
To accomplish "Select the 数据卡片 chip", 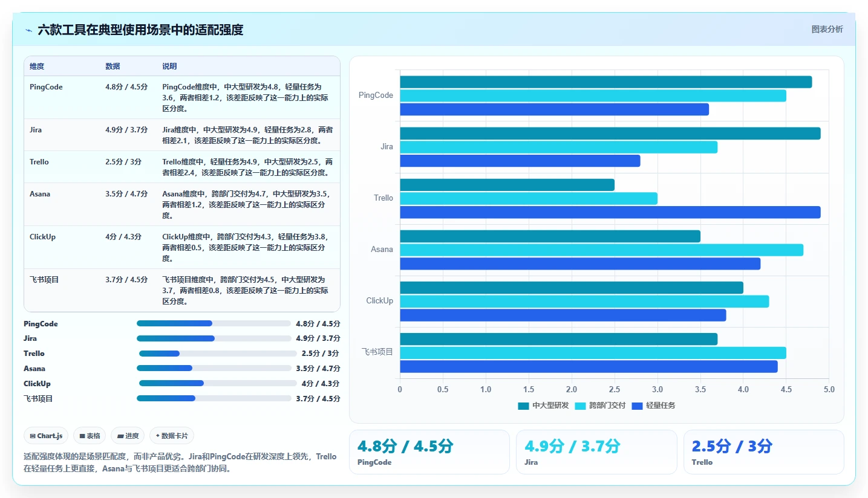I will click(172, 436).
